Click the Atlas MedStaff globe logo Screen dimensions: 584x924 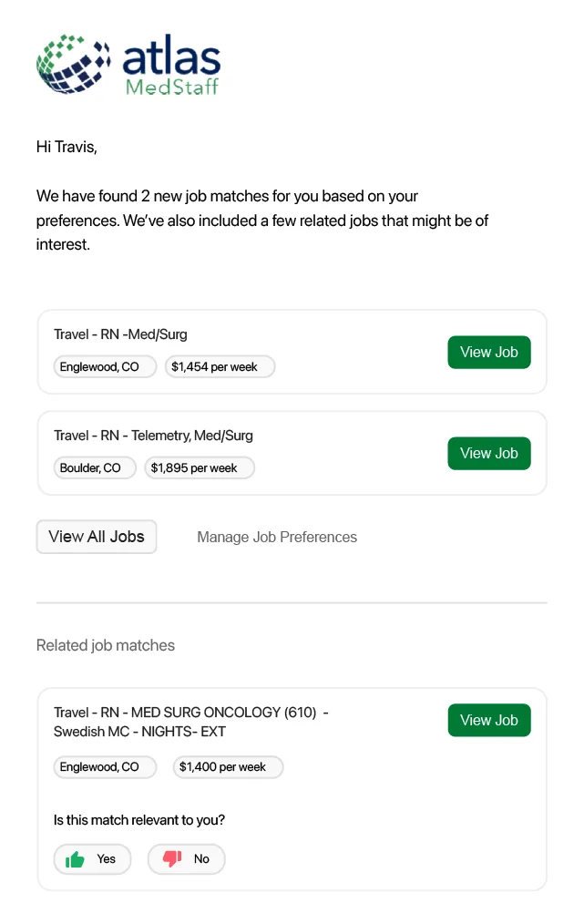74,64
